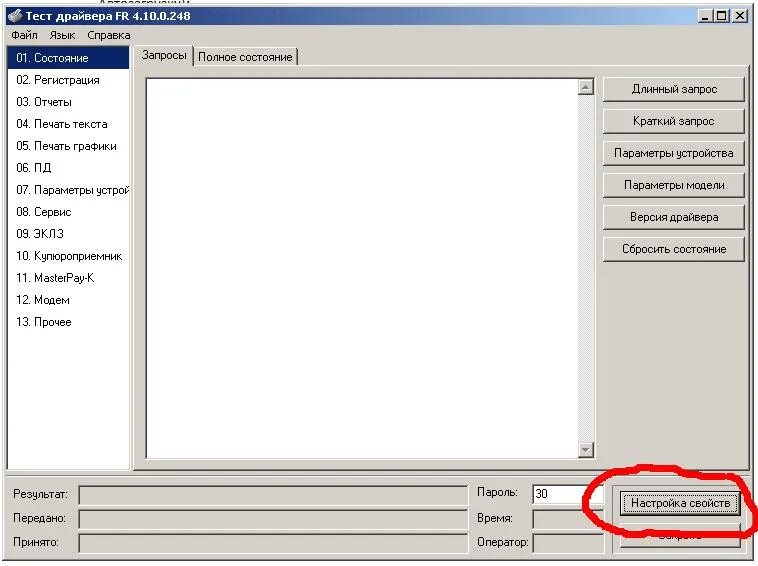Switch to the Полное состояние tab
758x566 pixels.
tap(245, 57)
